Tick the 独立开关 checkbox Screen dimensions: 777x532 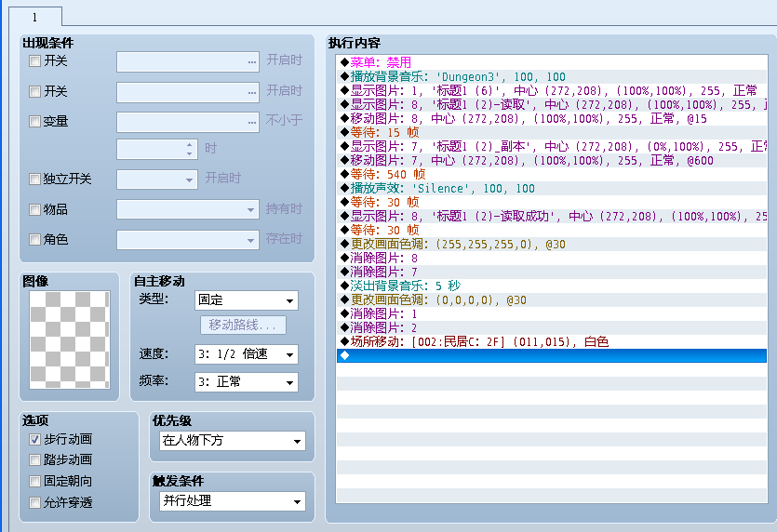click(x=34, y=179)
